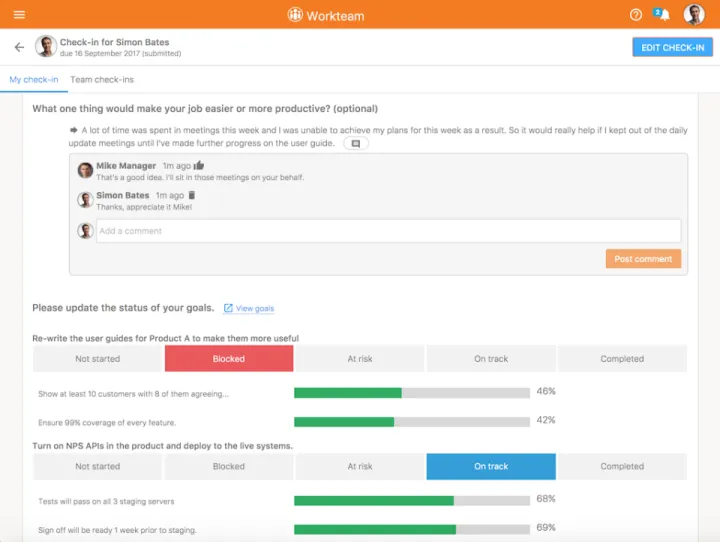This screenshot has height=542, width=720.
Task: Mark NPS APIs goal as Completed
Action: pyautogui.click(x=622, y=467)
